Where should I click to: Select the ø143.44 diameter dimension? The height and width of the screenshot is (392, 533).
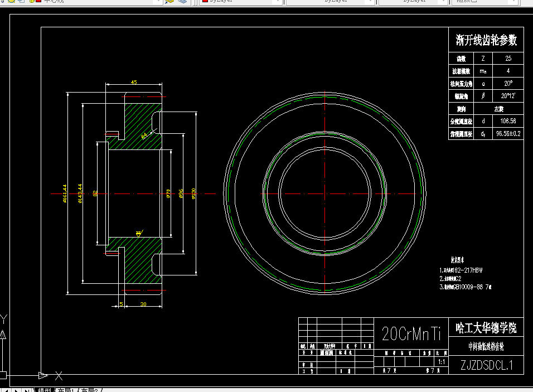coord(80,193)
